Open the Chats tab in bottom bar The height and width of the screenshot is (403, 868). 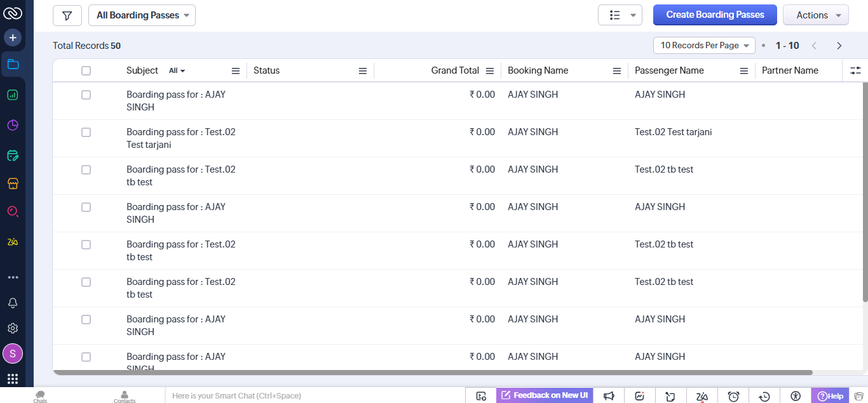(x=40, y=396)
